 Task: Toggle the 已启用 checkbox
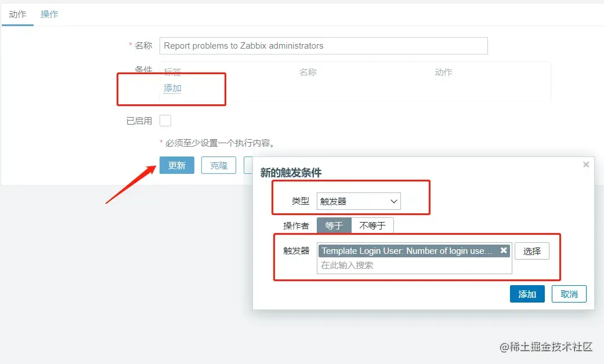[165, 121]
